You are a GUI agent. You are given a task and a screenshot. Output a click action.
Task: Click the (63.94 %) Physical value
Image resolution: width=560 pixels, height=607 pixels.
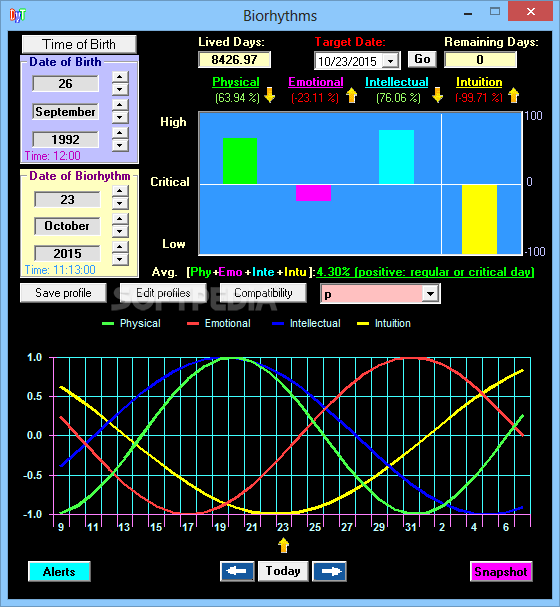pos(237,98)
